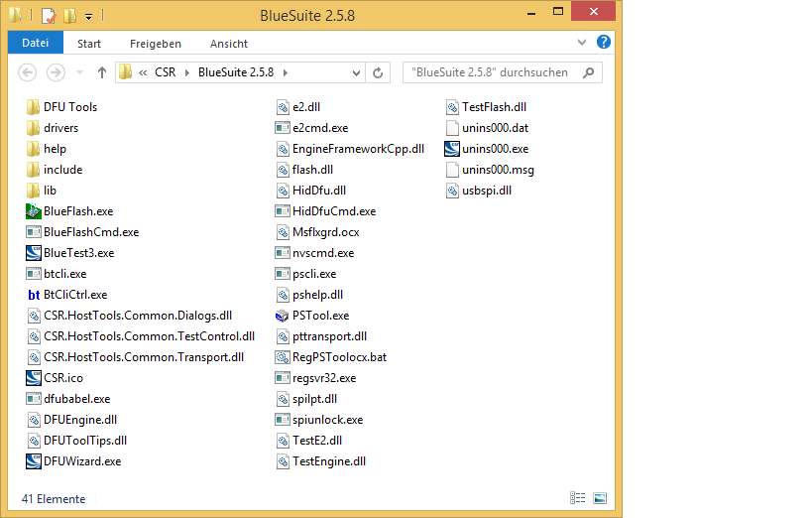
Task: Select flash.dll file
Action: 304,170
